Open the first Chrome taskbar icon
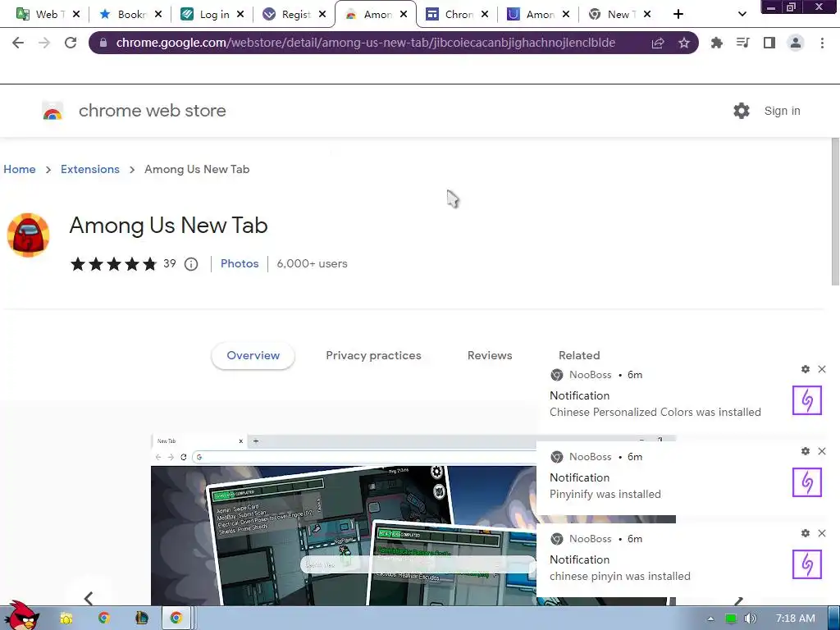This screenshot has width=840, height=630. [x=104, y=619]
